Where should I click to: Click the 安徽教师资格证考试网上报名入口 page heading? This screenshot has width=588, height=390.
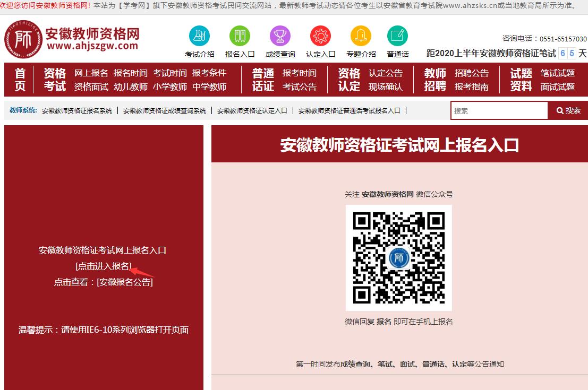tap(400, 145)
